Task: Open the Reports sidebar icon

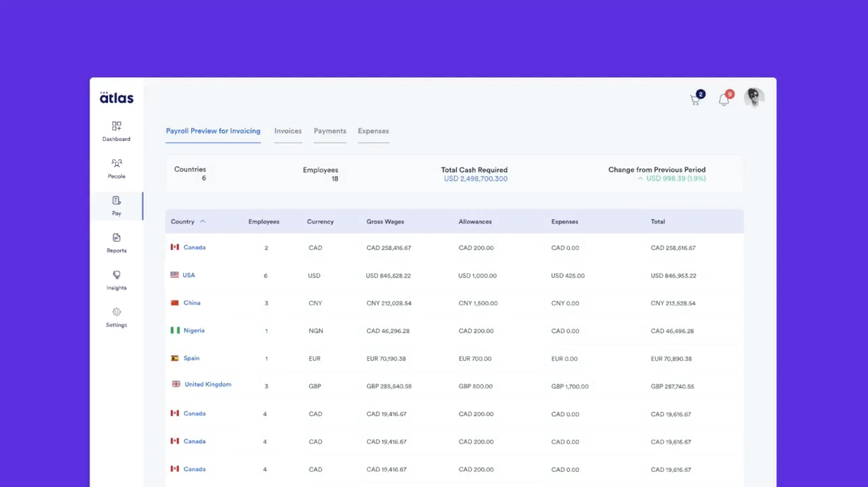Action: pos(116,237)
